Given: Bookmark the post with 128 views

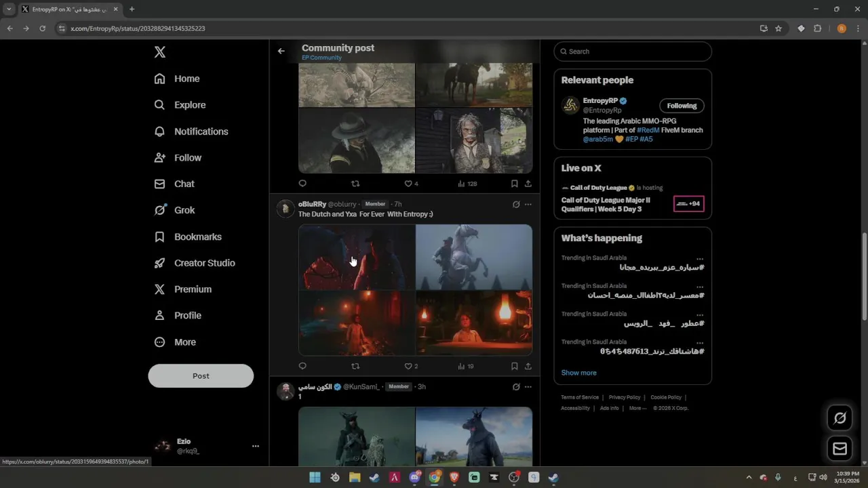Looking at the screenshot, I should tap(515, 183).
